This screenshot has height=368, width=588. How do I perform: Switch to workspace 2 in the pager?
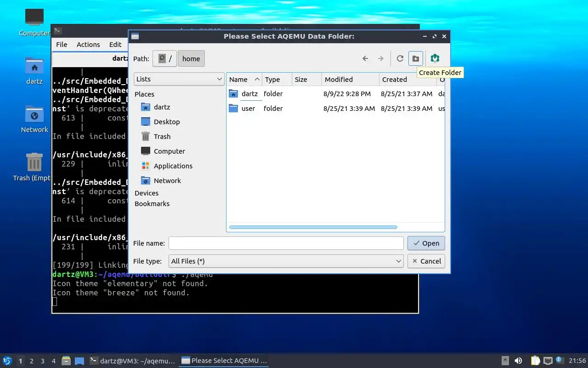[x=32, y=361]
